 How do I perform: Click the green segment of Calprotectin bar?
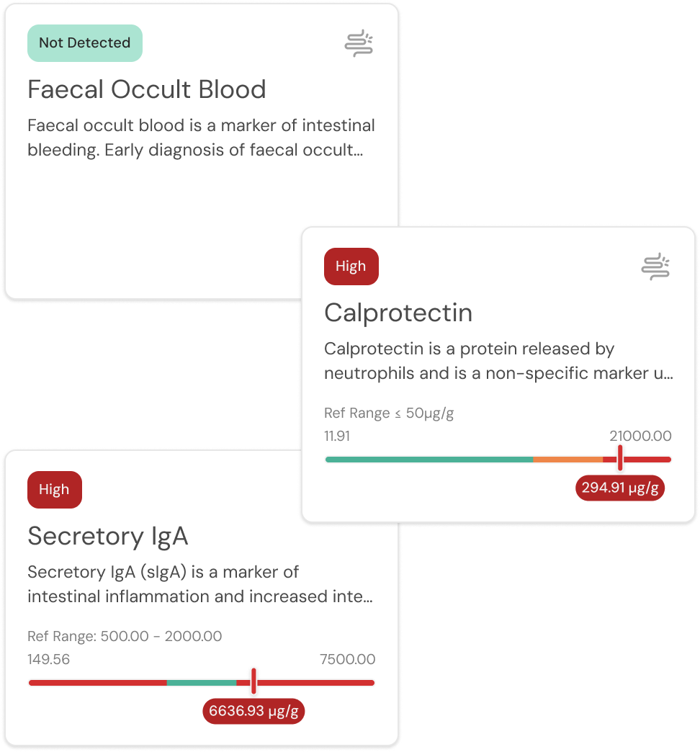428,460
